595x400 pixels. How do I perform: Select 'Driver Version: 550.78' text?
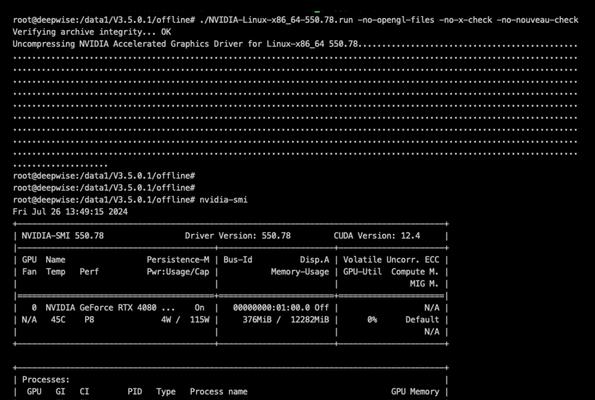[x=238, y=236]
